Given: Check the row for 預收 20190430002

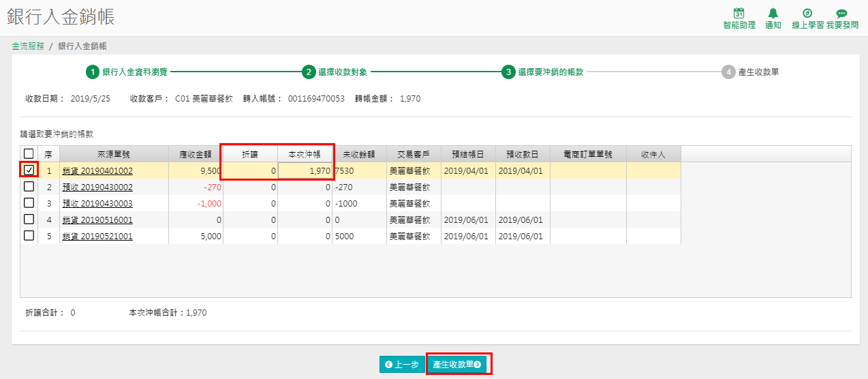Looking at the screenshot, I should 29,187.
